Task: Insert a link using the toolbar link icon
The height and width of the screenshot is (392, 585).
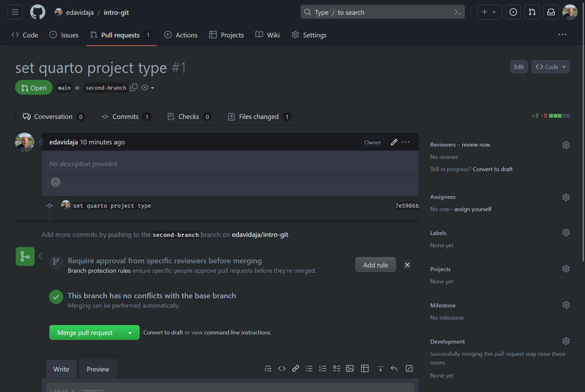Action: pos(295,368)
